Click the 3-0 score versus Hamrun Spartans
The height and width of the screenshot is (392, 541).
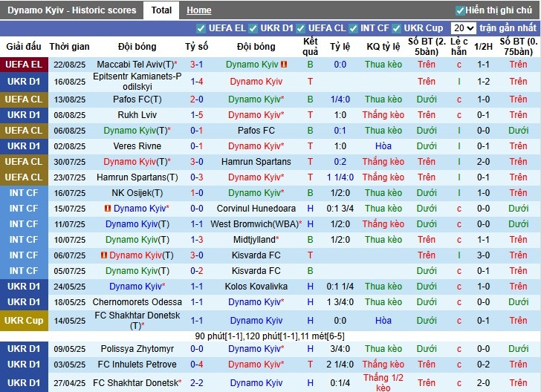click(x=196, y=162)
